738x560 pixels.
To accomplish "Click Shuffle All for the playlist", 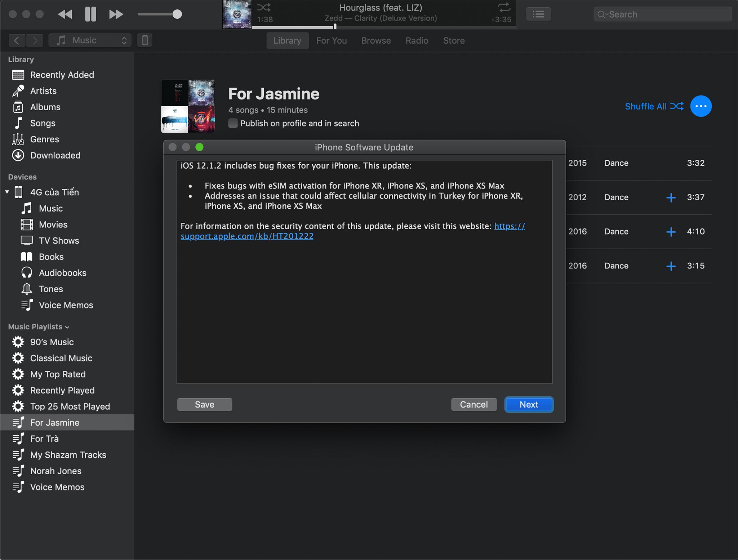I will tap(654, 106).
